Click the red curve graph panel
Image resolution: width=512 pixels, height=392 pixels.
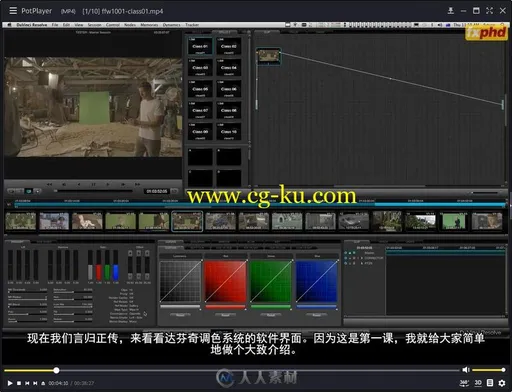[225, 281]
